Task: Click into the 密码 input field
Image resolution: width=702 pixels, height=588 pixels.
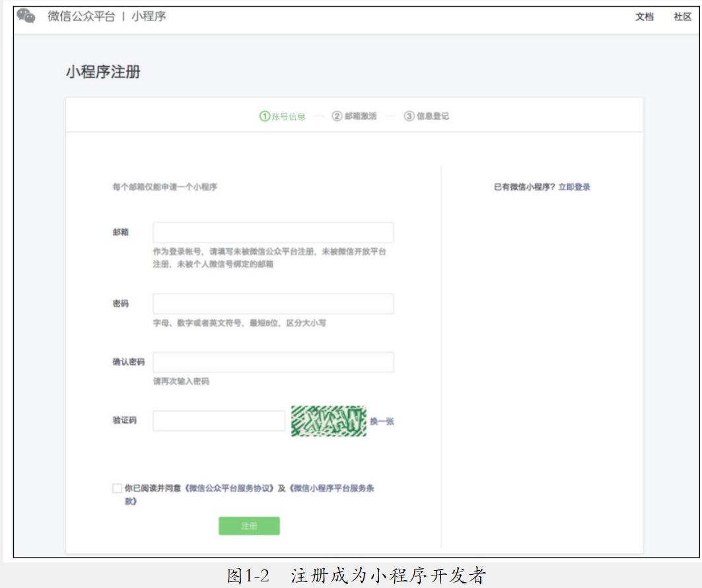Action: 273,304
